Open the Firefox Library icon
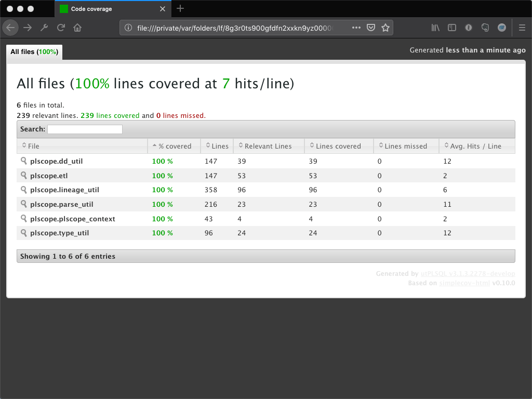 (x=435, y=28)
